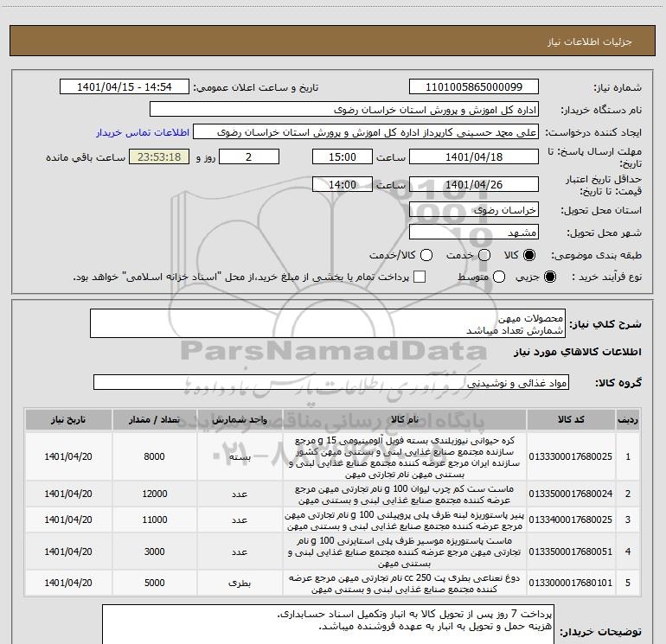Image resolution: width=666 pixels, height=644 pixels.
Task: Click the price validity date 1401/04/26
Action: [x=474, y=184]
